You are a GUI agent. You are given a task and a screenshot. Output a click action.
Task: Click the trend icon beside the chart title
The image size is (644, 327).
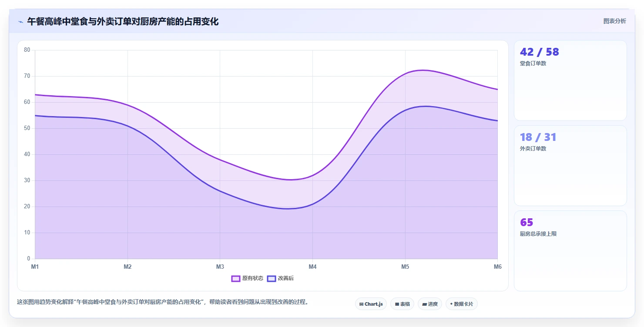click(x=20, y=22)
